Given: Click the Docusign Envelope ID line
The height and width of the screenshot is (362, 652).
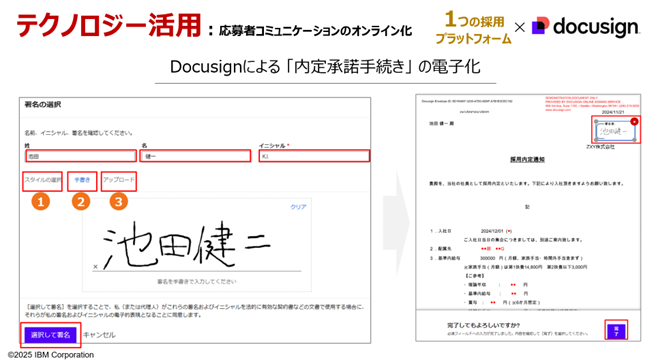Looking at the screenshot, I should pos(467,101).
